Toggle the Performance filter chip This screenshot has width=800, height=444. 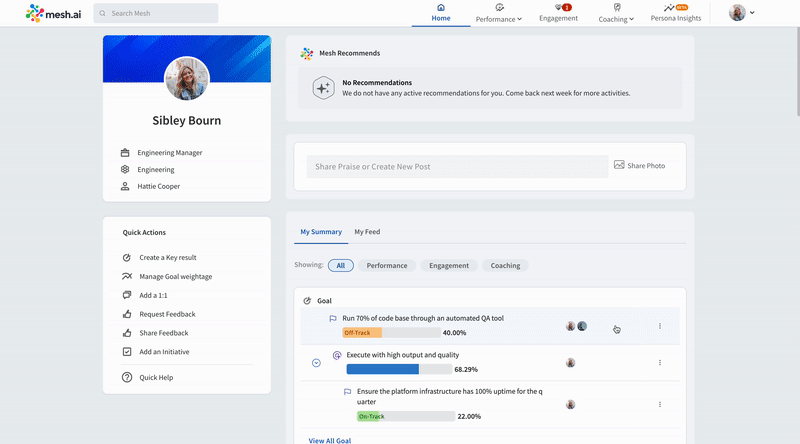tap(386, 265)
